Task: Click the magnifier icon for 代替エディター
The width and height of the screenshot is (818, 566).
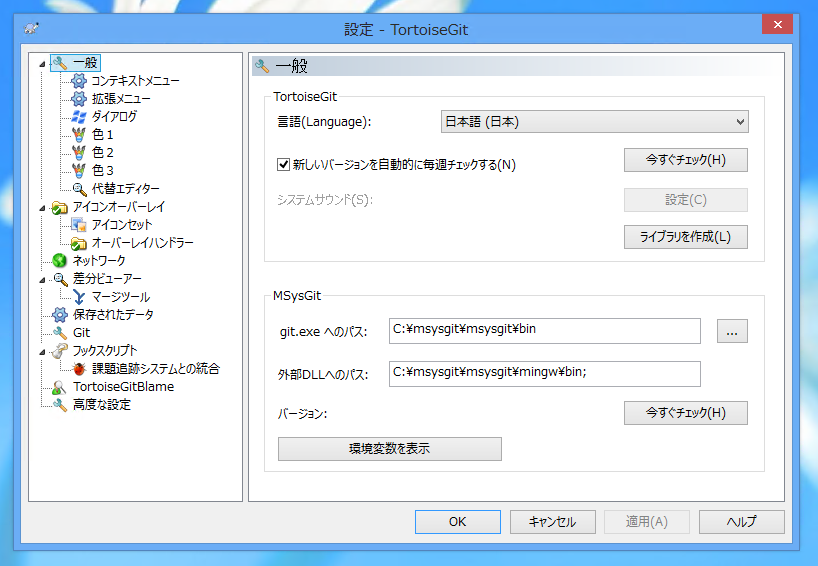Action: pyautogui.click(x=79, y=189)
